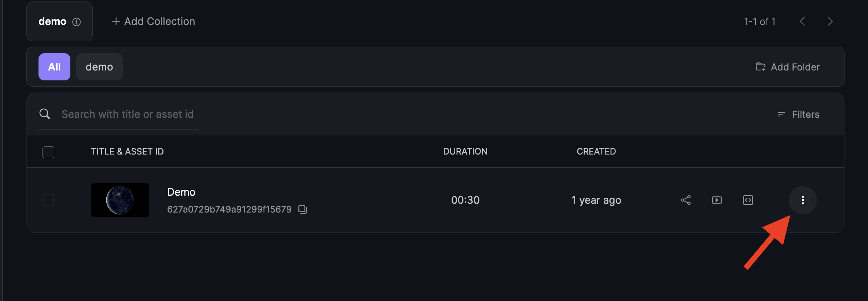Open the Demo video thumbnail
Image resolution: width=868 pixels, height=301 pixels.
tap(120, 200)
